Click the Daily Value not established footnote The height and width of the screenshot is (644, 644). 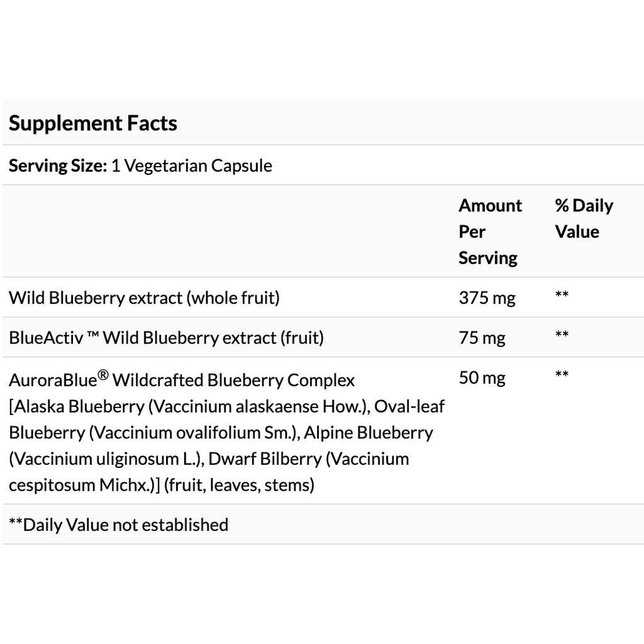(x=118, y=525)
